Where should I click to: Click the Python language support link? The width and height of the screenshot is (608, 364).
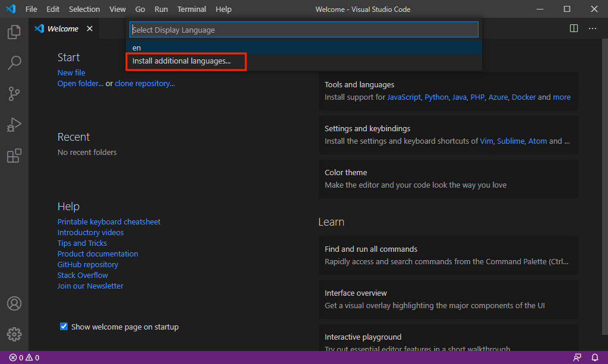tap(436, 97)
